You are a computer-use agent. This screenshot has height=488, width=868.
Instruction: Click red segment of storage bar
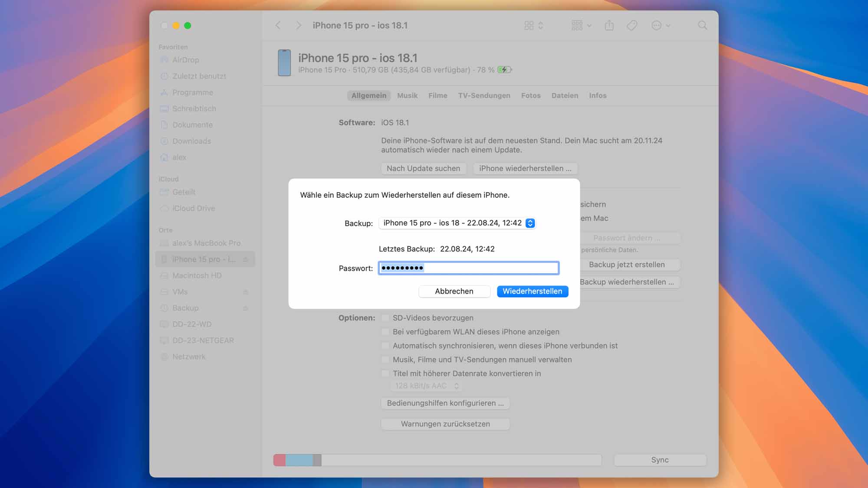click(x=279, y=460)
